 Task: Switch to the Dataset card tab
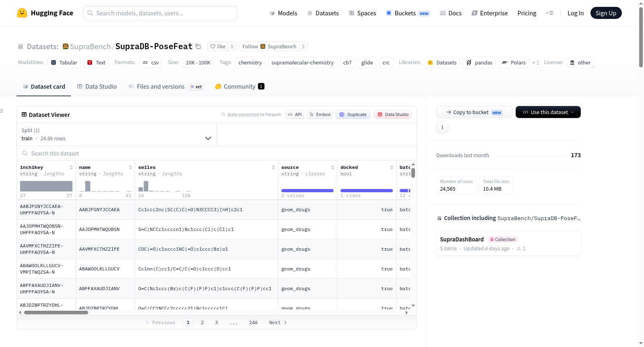pyautogui.click(x=44, y=87)
